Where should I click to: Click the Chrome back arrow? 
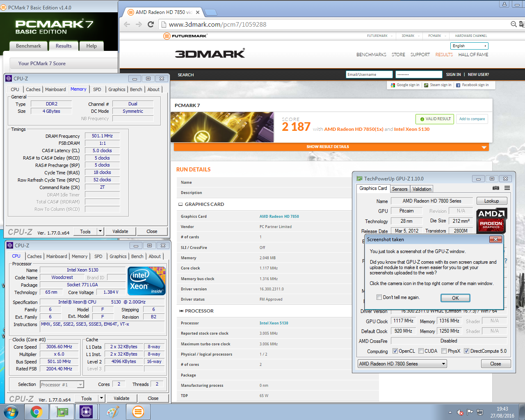127,25
